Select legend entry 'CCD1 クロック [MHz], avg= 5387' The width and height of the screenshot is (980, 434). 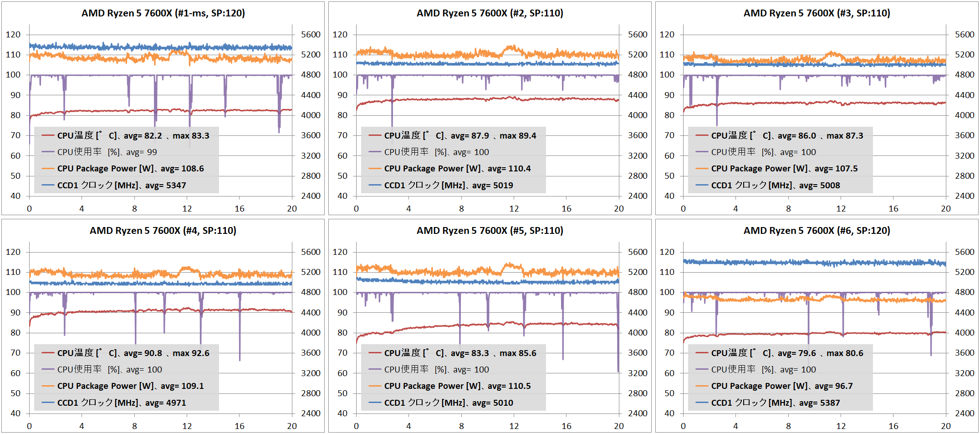pyautogui.click(x=768, y=403)
